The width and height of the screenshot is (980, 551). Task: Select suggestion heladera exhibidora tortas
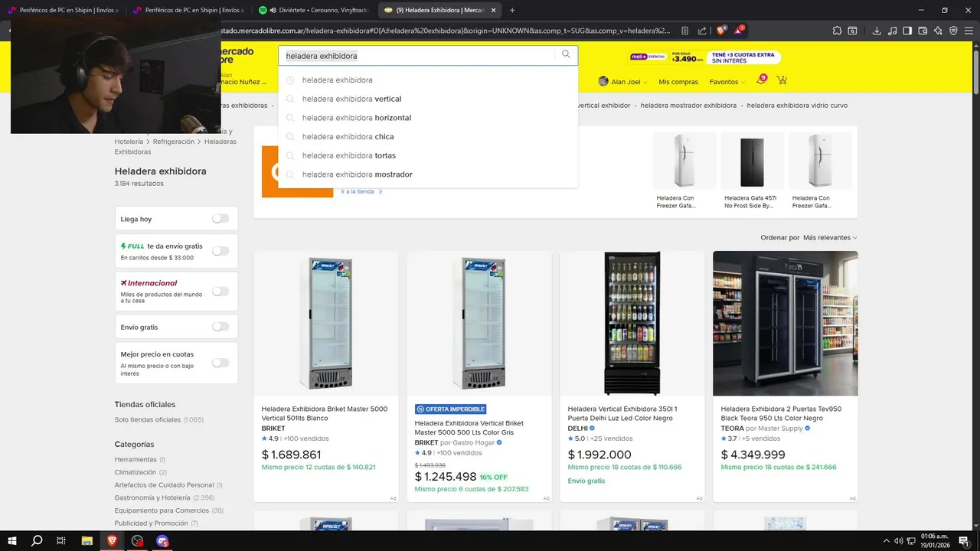point(428,155)
